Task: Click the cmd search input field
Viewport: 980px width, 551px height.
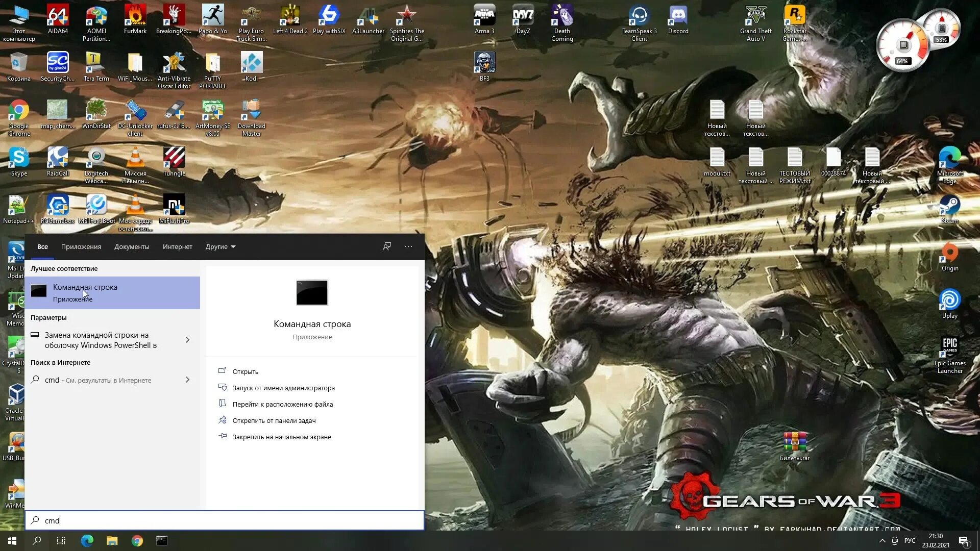Action: (225, 520)
